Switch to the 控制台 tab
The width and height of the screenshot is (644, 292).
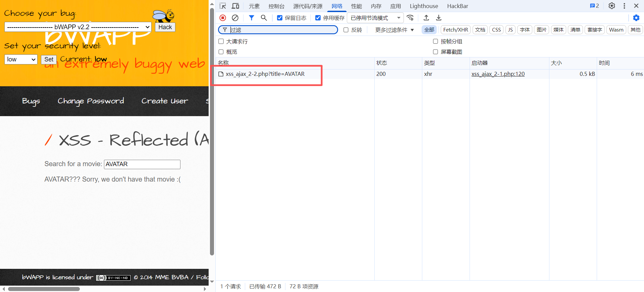[276, 6]
